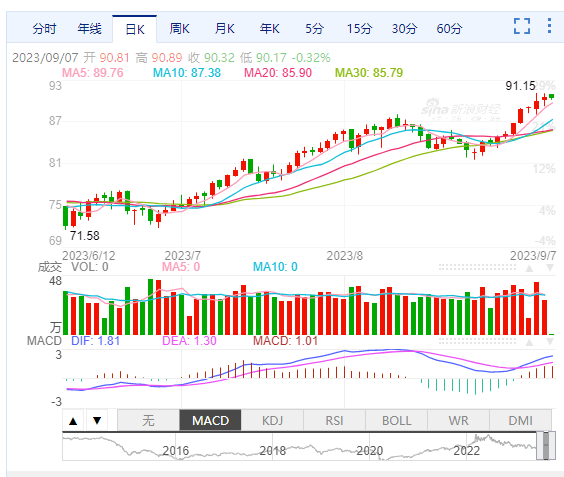Click 2018 on the overview timeline
This screenshot has width=564, height=477.
pos(273,450)
